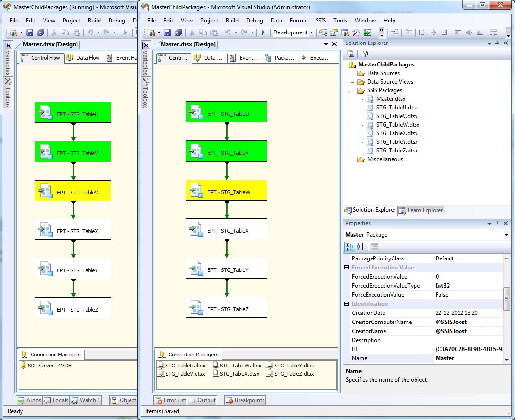This screenshot has width=515, height=420.
Task: Click the Description property value field
Action: click(x=468, y=340)
